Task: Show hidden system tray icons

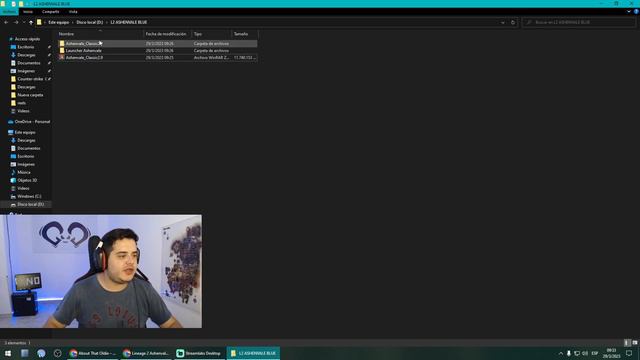Action: [x=561, y=353]
